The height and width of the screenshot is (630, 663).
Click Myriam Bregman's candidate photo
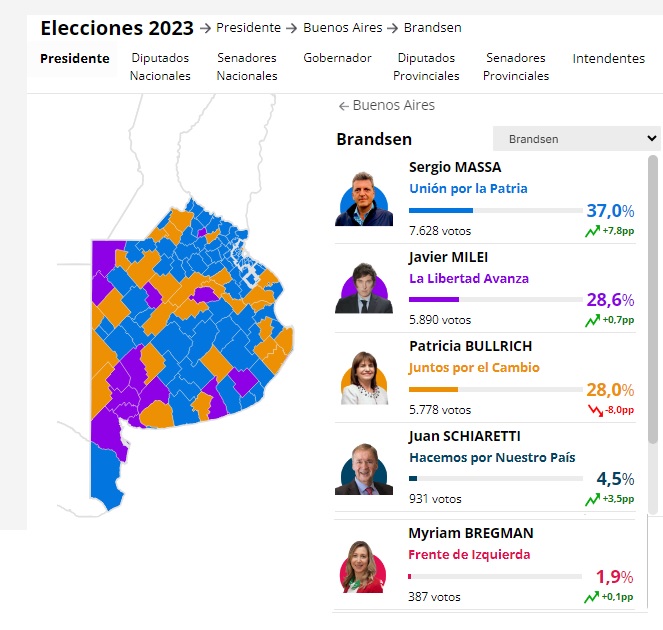pos(363,567)
